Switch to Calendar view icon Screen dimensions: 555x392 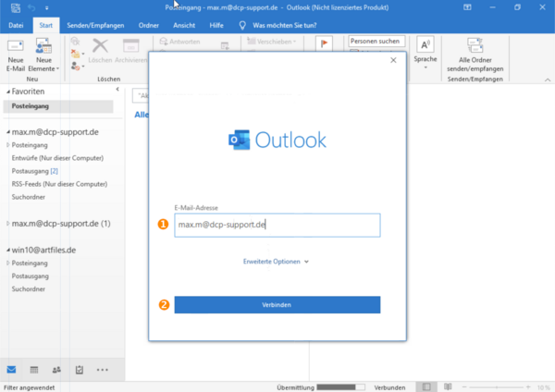[34, 370]
